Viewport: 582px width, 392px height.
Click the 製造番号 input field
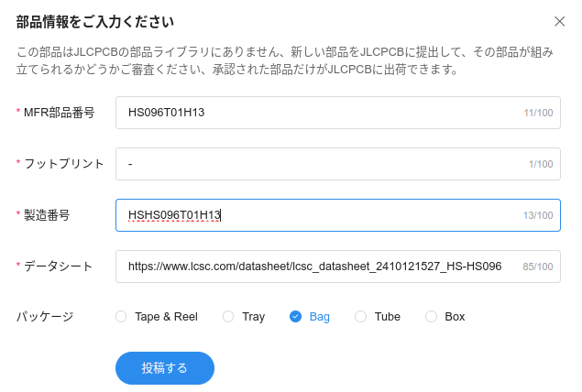(x=338, y=215)
